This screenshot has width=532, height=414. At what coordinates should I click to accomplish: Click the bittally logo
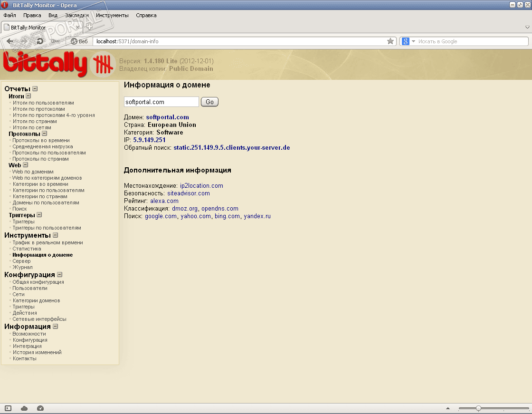tap(45, 64)
